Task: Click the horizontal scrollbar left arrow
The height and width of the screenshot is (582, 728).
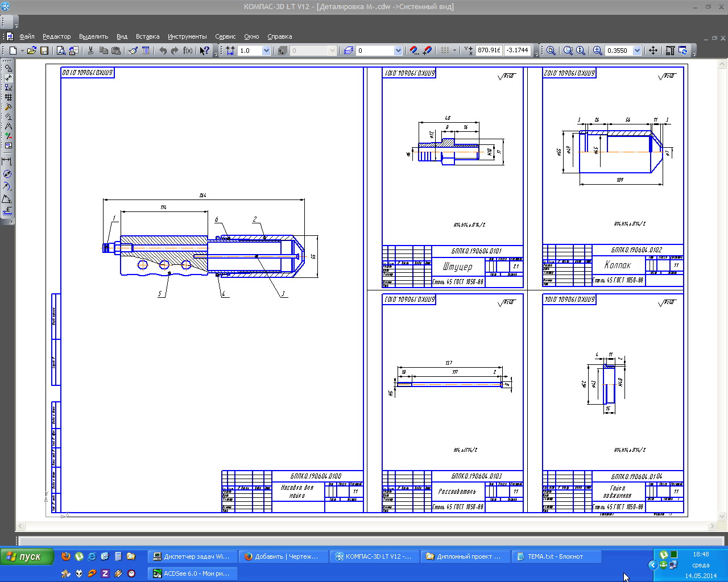Action: point(21,526)
